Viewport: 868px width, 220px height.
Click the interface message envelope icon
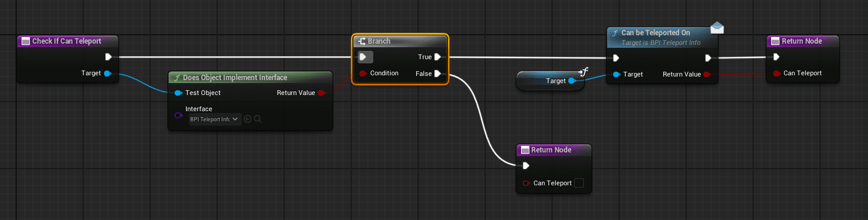(717, 27)
